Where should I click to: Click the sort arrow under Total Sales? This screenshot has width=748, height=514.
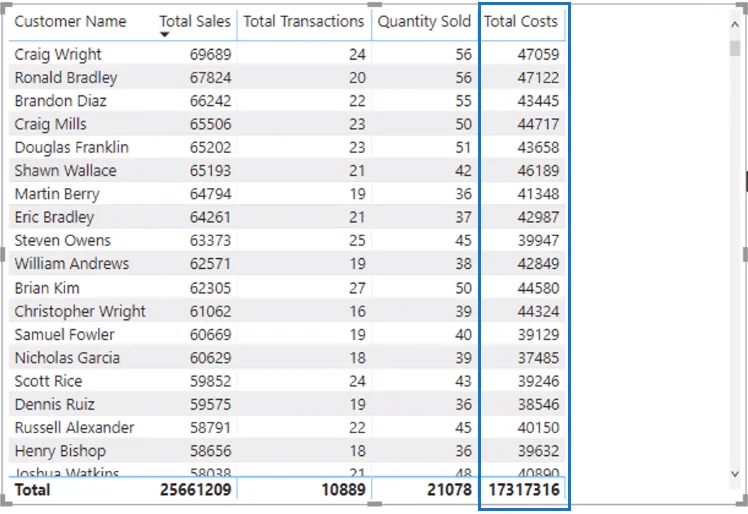(165, 34)
